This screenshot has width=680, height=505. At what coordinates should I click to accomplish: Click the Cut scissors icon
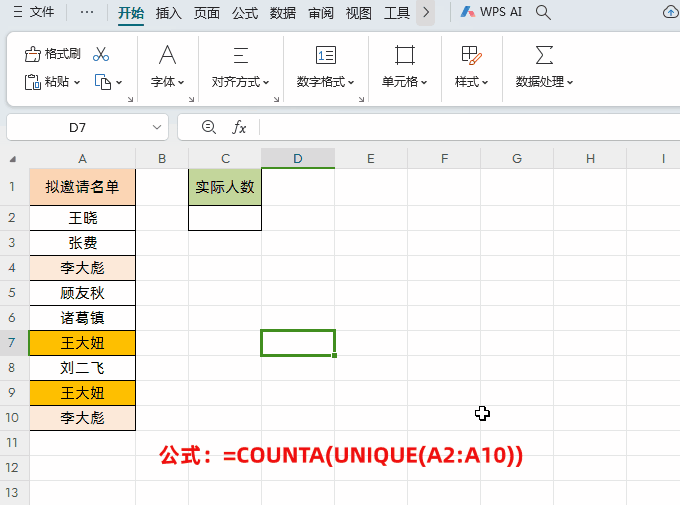click(x=101, y=54)
